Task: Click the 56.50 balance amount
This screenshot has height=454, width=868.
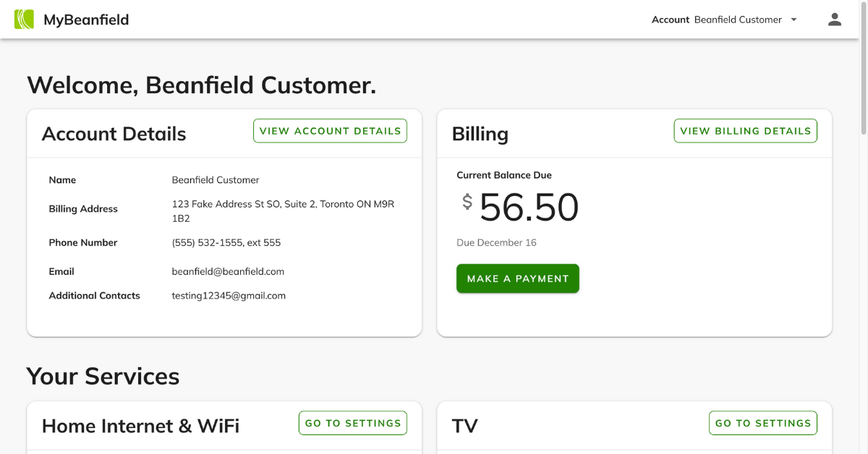Action: pyautogui.click(x=529, y=207)
